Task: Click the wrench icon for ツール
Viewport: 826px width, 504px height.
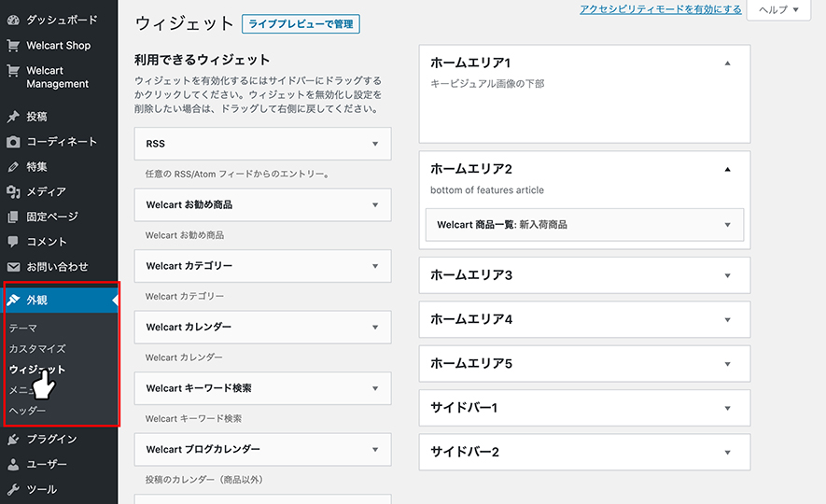Action: 13,489
